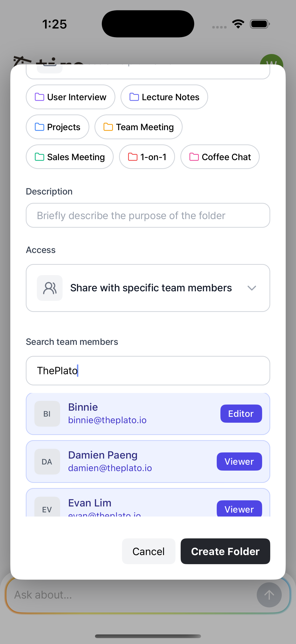Click the Lecture Notes folder icon
The image size is (296, 644).
(x=134, y=97)
